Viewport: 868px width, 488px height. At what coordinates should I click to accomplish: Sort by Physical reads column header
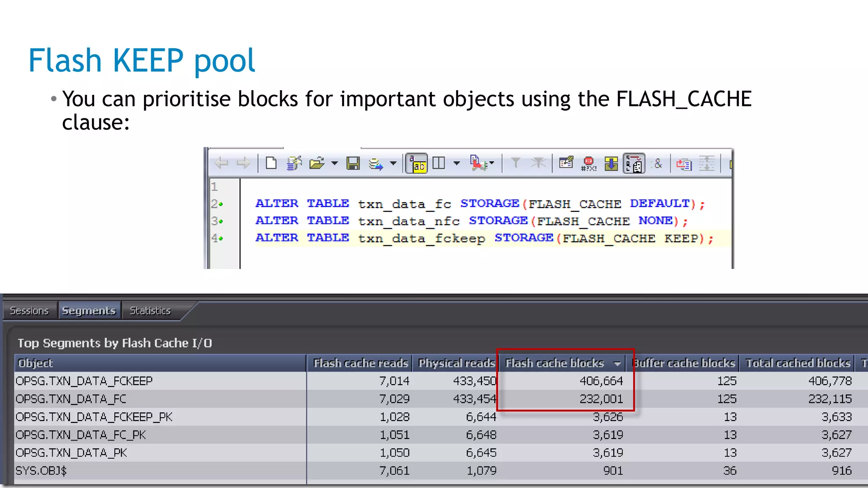click(x=456, y=363)
